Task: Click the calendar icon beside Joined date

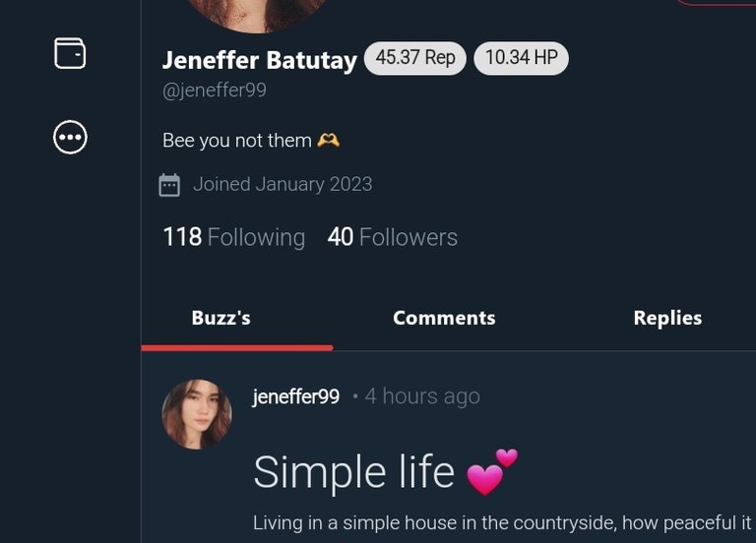Action: (x=169, y=185)
